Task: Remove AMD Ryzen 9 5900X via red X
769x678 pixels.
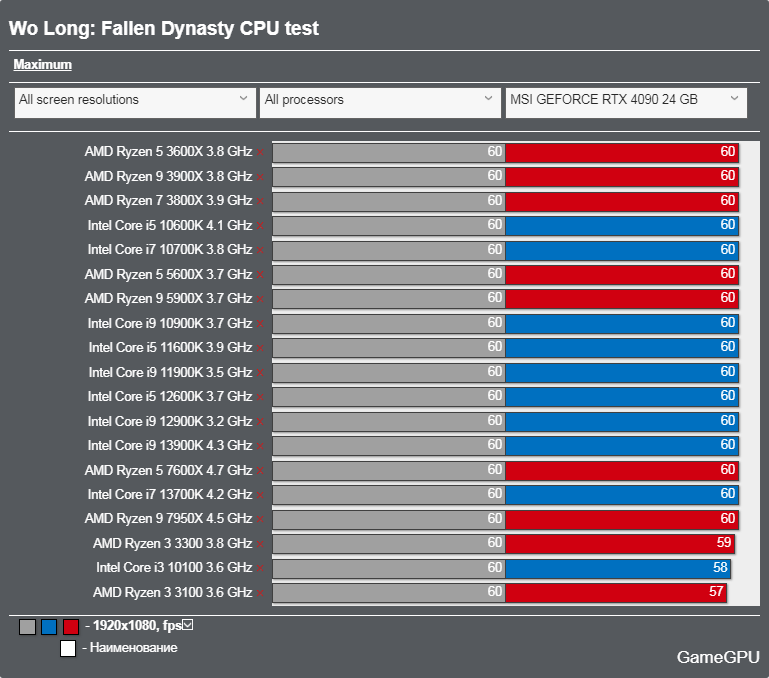Action: (x=260, y=299)
